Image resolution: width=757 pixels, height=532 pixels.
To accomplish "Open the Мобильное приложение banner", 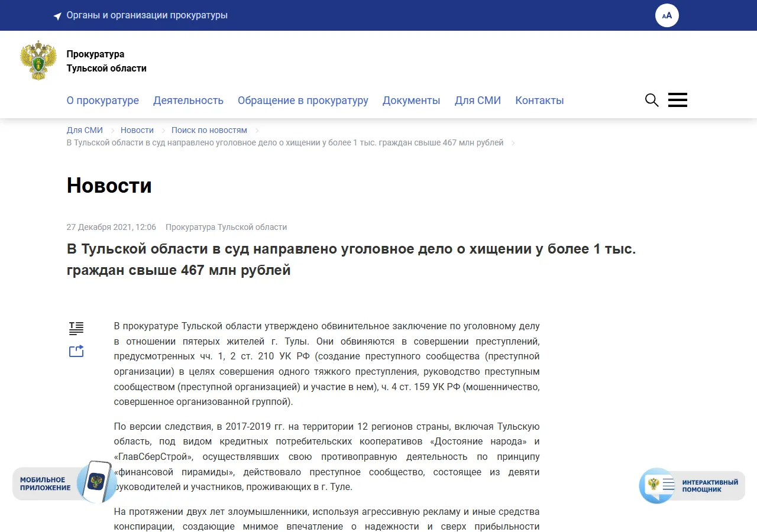I will tap(64, 482).
